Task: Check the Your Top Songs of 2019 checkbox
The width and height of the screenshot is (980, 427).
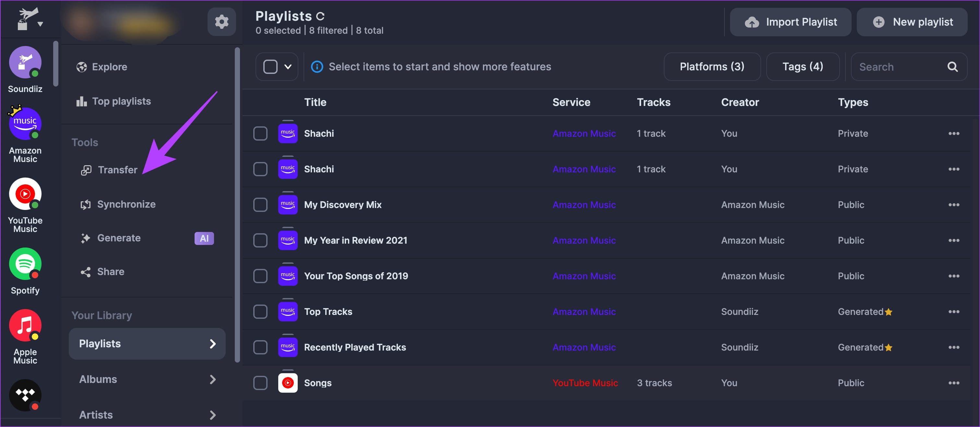Action: click(260, 276)
